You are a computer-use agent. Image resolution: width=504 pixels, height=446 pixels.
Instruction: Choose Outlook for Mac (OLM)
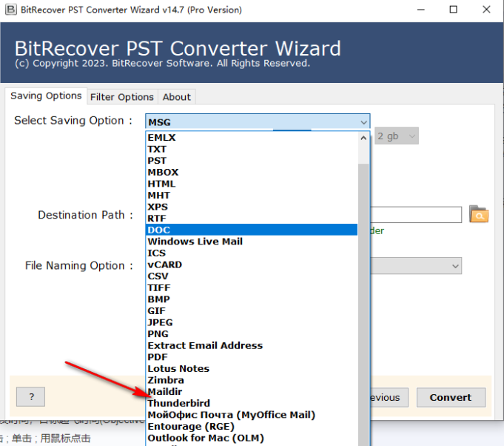(x=252, y=438)
